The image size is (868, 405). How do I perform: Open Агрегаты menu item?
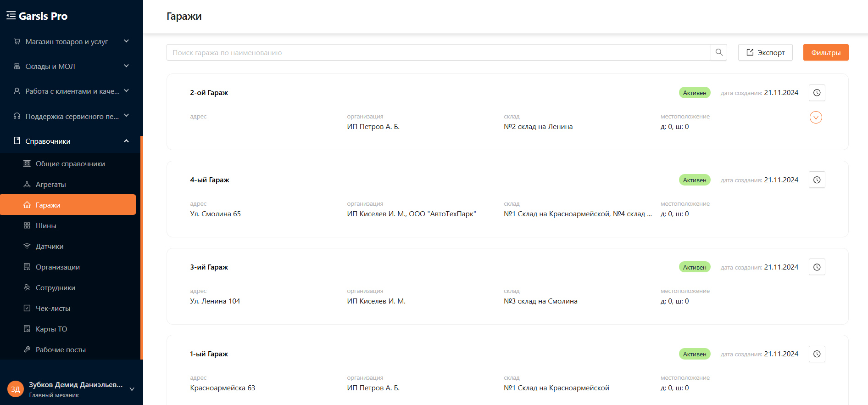click(x=68, y=184)
